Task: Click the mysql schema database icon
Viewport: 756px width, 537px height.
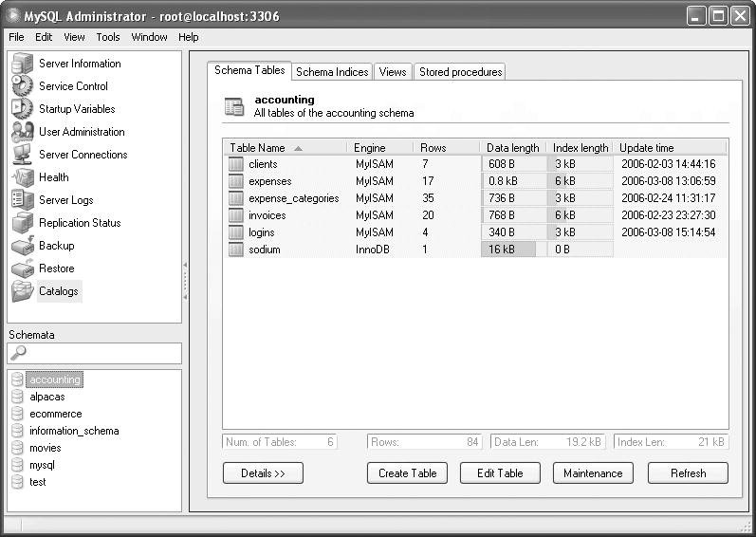Action: [x=17, y=465]
